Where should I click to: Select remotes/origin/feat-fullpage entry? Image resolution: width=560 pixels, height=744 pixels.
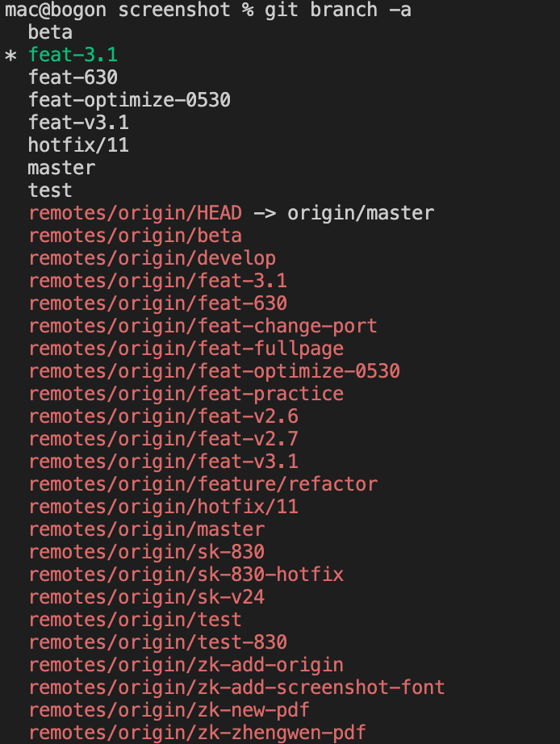[186, 349]
